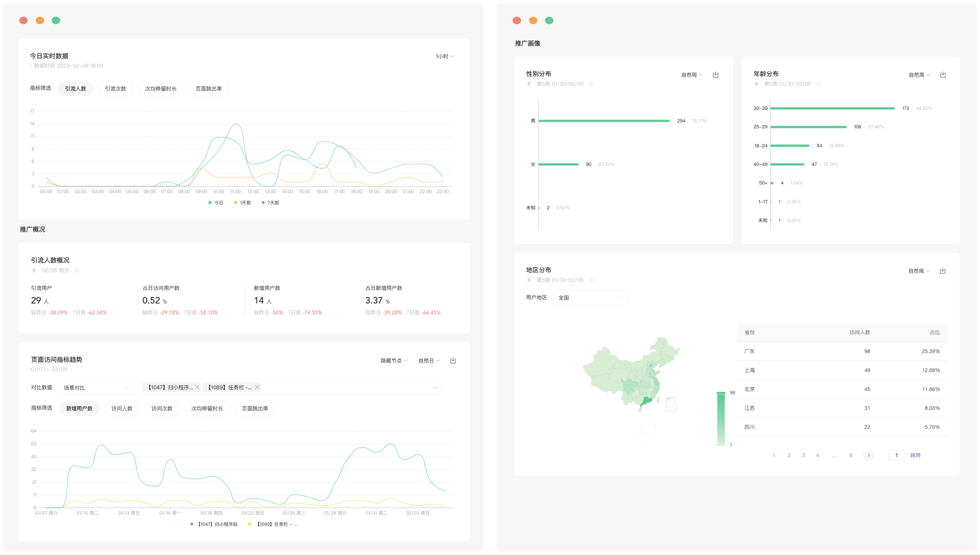
Task: Open the 1小时 interval dropdown
Action: (x=445, y=56)
